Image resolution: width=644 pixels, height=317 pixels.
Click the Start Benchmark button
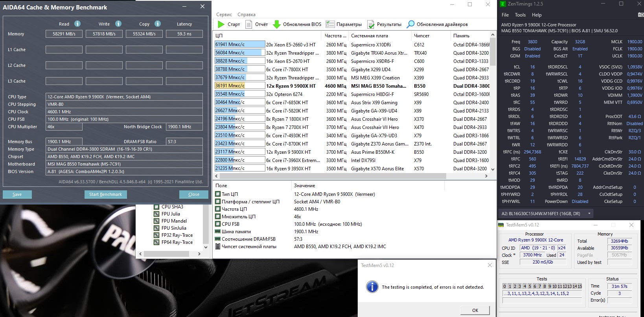point(105,194)
